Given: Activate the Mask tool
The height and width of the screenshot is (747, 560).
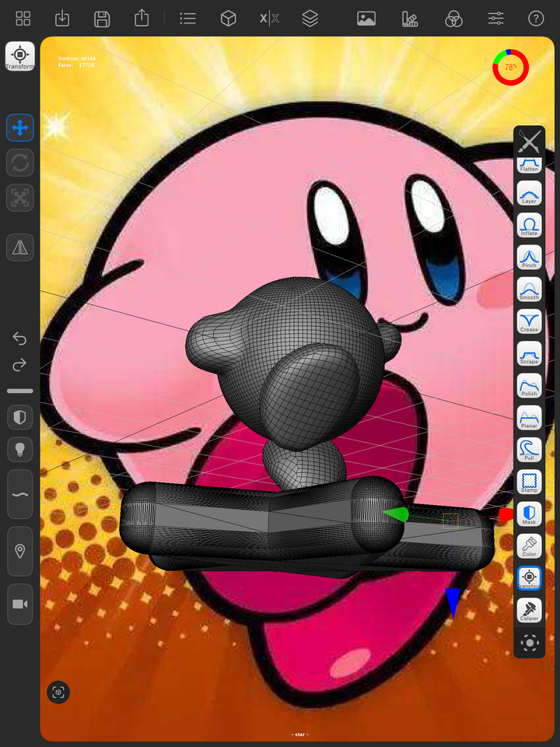Looking at the screenshot, I should 529,514.
